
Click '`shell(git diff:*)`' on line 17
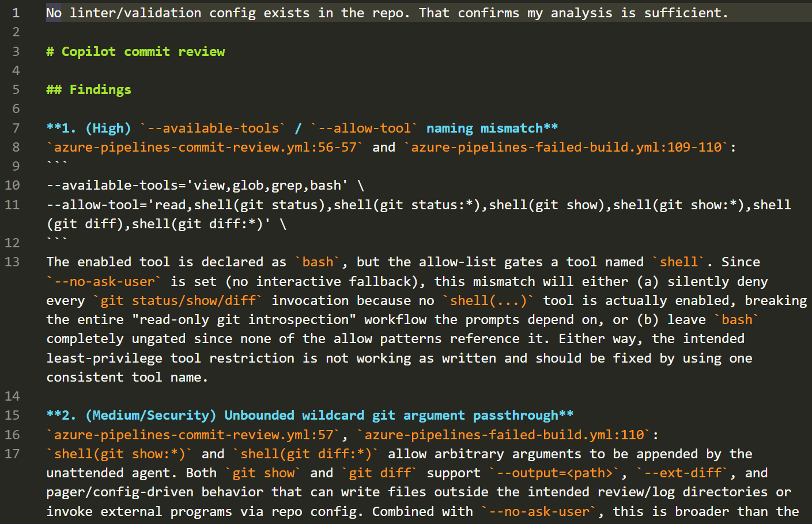tap(306, 454)
